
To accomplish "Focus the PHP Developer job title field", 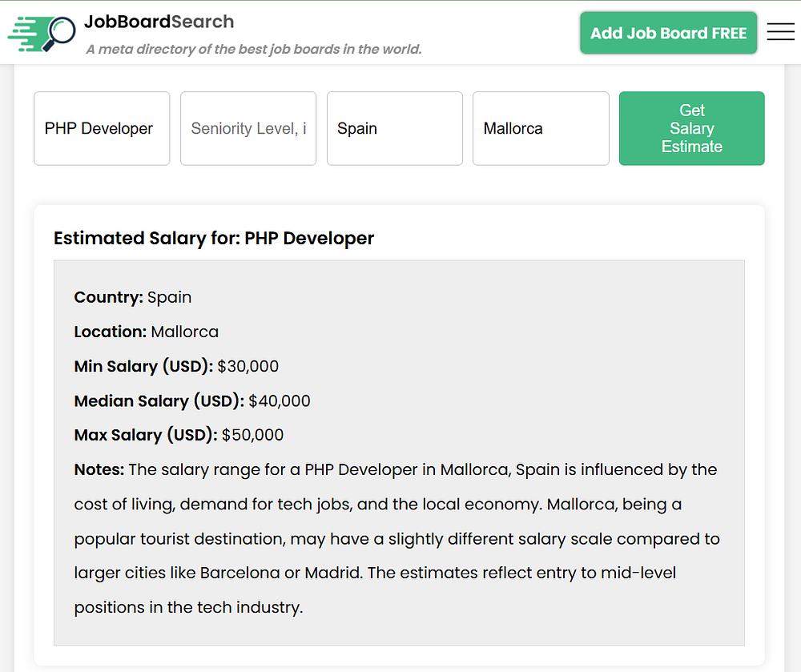I will pyautogui.click(x=102, y=128).
